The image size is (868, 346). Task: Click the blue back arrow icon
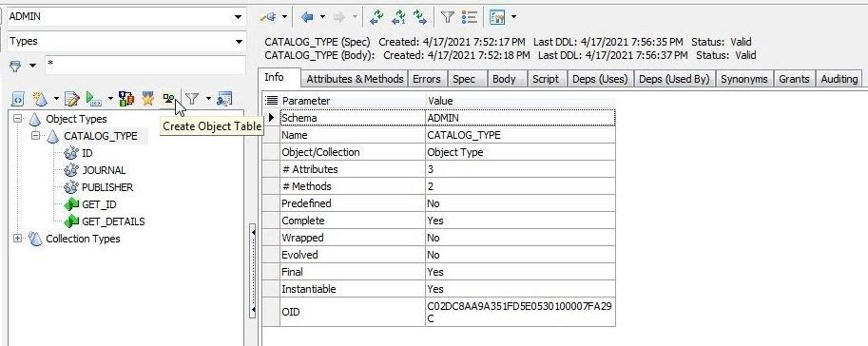click(308, 17)
